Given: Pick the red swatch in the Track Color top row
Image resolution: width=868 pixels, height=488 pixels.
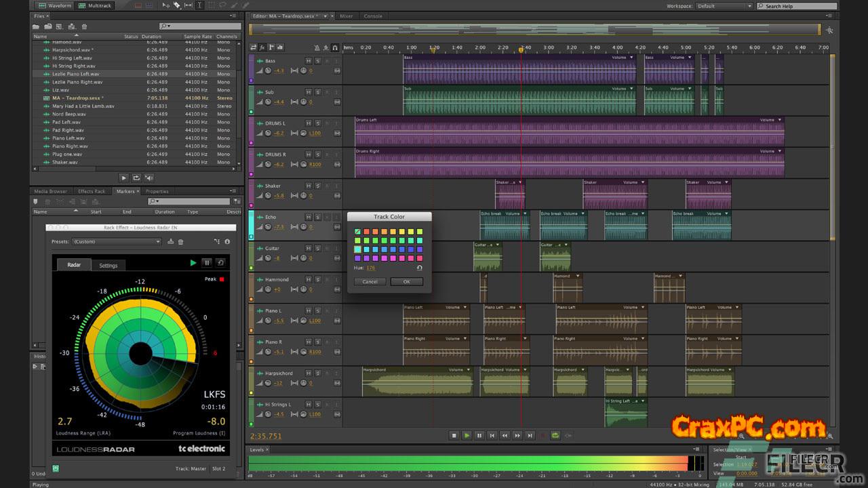Looking at the screenshot, I should pyautogui.click(x=366, y=232).
